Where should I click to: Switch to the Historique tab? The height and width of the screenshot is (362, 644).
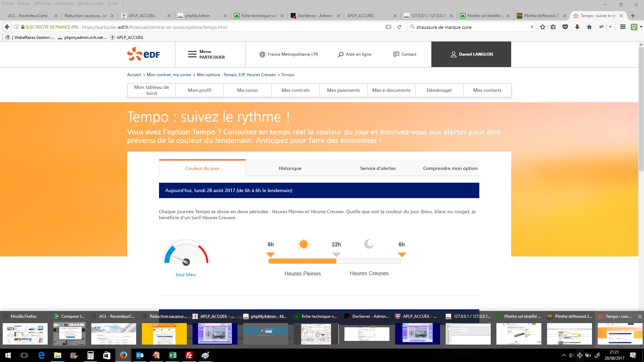(x=290, y=168)
